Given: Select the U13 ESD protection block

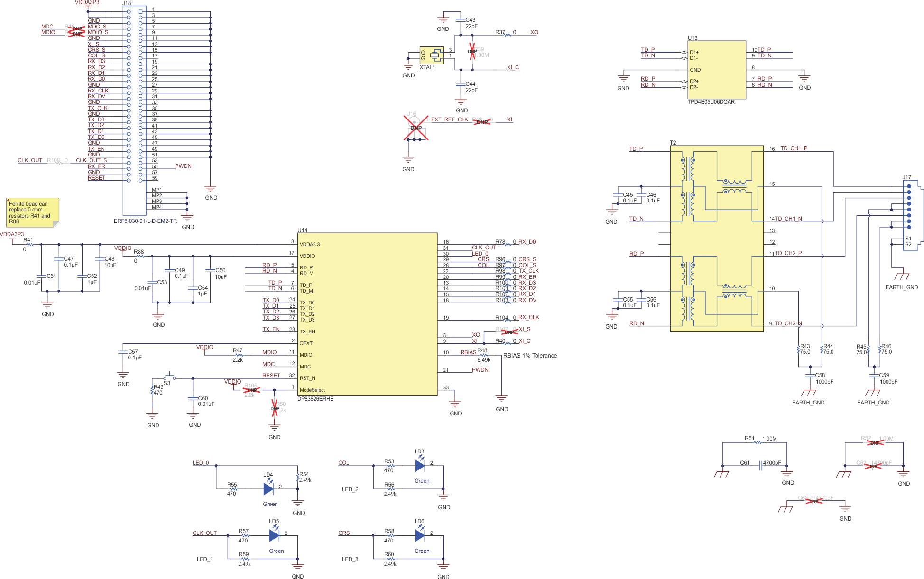Looking at the screenshot, I should (x=716, y=70).
